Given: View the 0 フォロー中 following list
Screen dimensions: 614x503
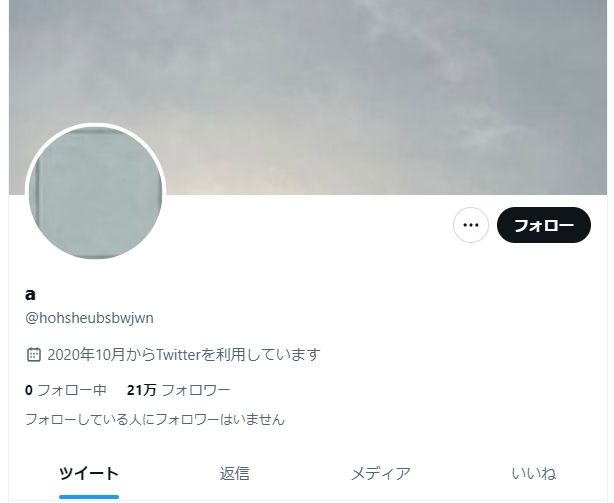Looking at the screenshot, I should 66,390.
